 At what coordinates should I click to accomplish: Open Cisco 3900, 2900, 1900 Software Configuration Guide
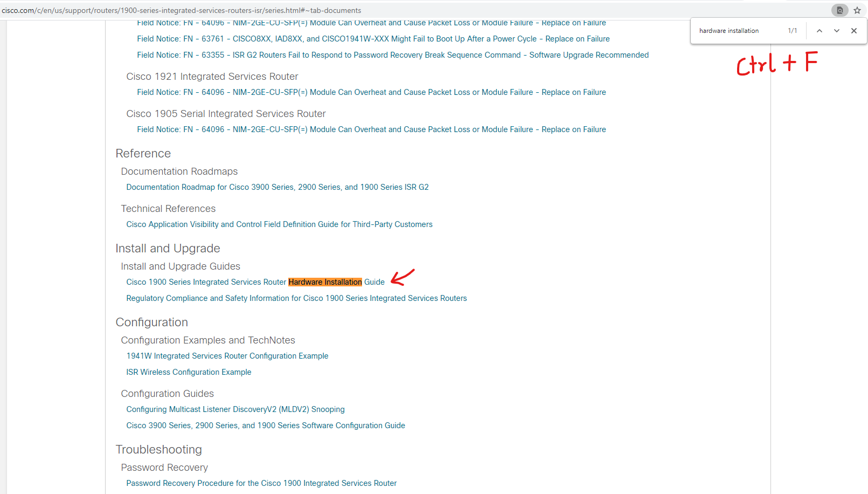[x=266, y=426]
